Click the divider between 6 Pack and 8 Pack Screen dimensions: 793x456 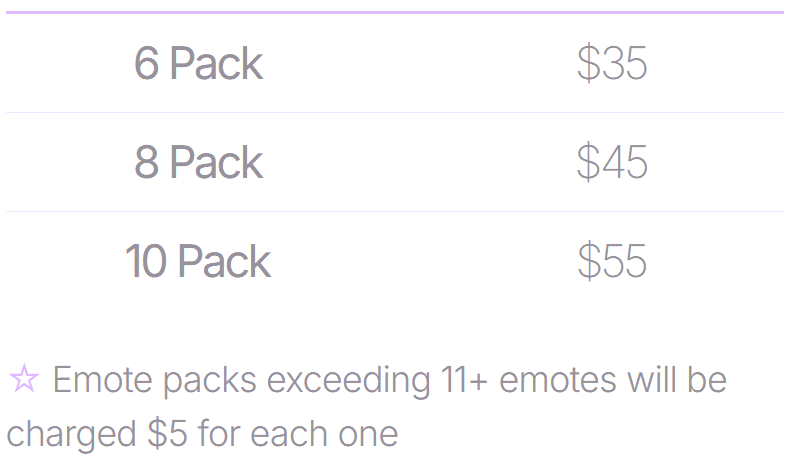tap(395, 112)
